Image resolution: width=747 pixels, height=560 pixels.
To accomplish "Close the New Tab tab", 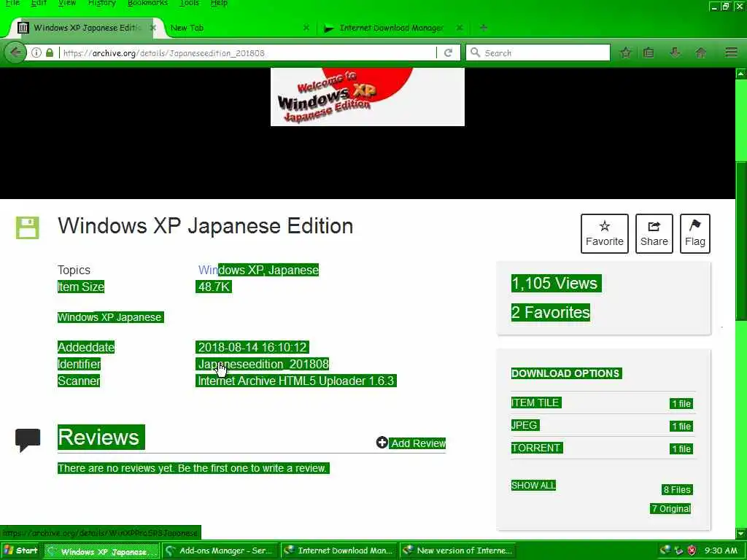I will point(306,28).
